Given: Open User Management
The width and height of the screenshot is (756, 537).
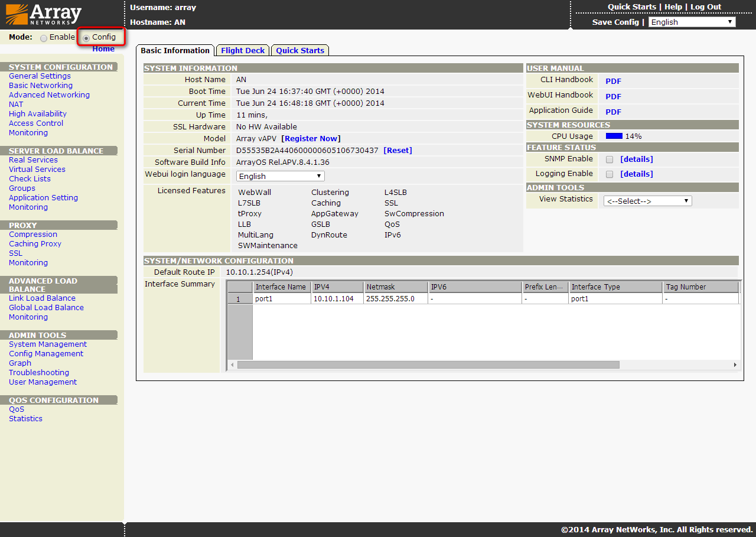Looking at the screenshot, I should (x=43, y=382).
